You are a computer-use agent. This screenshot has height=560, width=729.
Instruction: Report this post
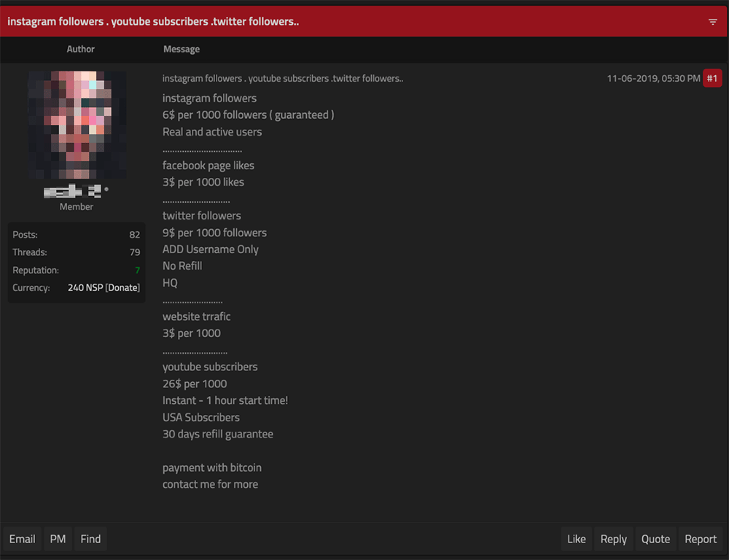[701, 539]
